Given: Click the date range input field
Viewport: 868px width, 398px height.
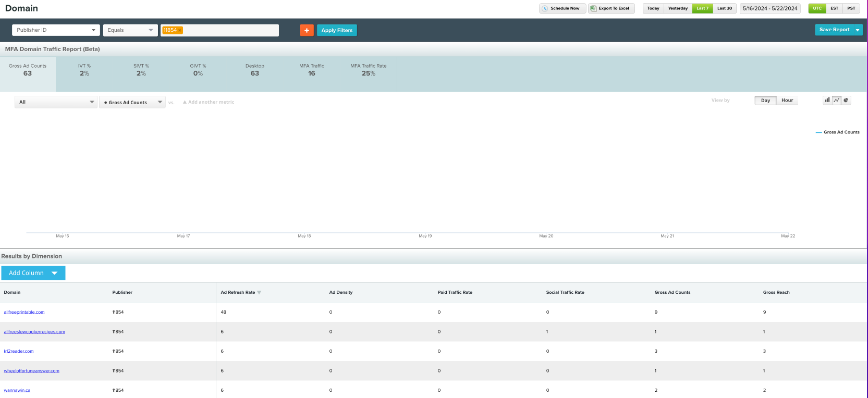Looking at the screenshot, I should [x=770, y=8].
